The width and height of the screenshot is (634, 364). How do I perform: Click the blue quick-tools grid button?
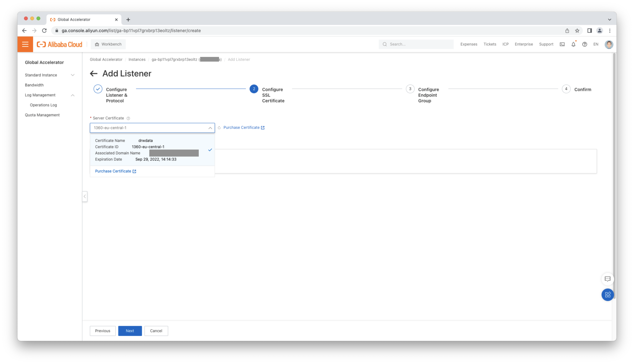pos(607,295)
